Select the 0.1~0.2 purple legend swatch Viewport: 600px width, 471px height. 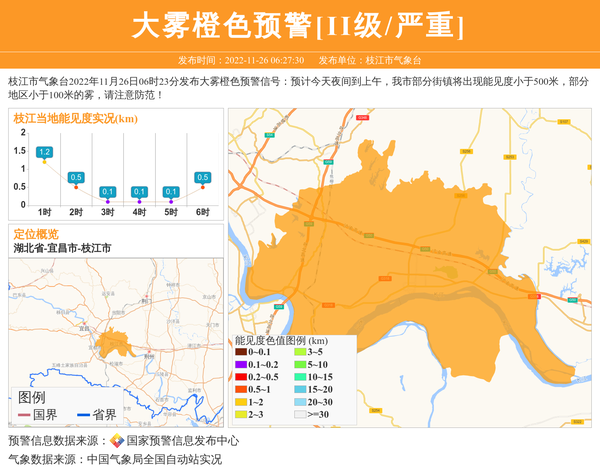tap(241, 365)
